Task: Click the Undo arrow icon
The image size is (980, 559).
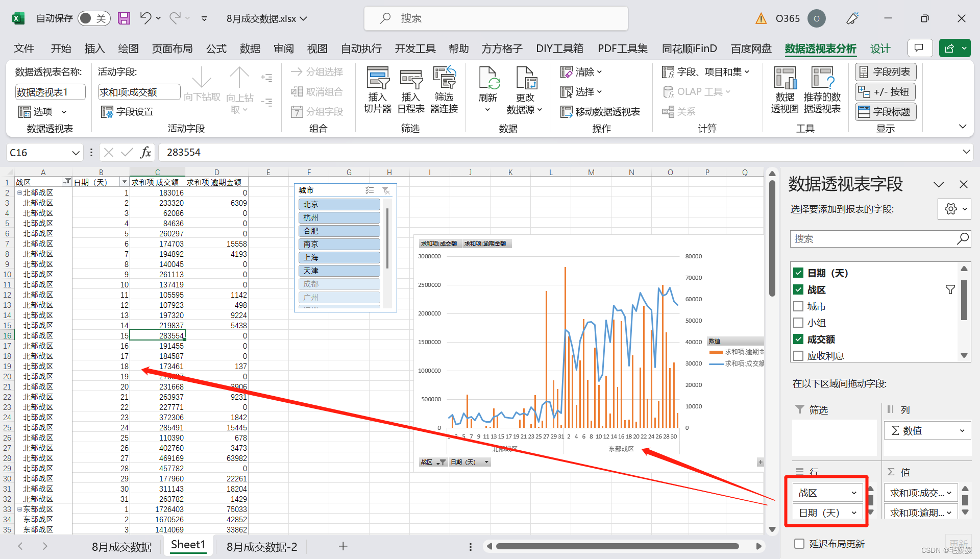Action: pyautogui.click(x=145, y=18)
